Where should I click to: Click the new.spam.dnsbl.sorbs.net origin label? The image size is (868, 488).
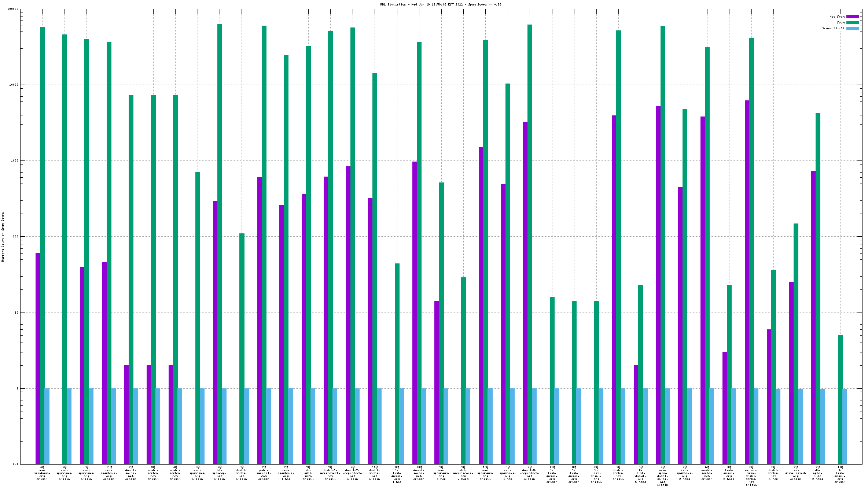click(662, 476)
